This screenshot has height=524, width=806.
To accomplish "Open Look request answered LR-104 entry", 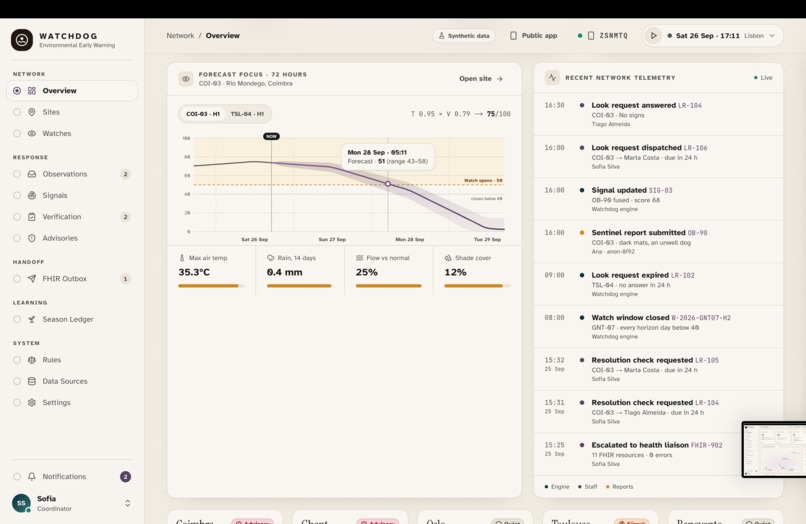I will click(x=658, y=114).
